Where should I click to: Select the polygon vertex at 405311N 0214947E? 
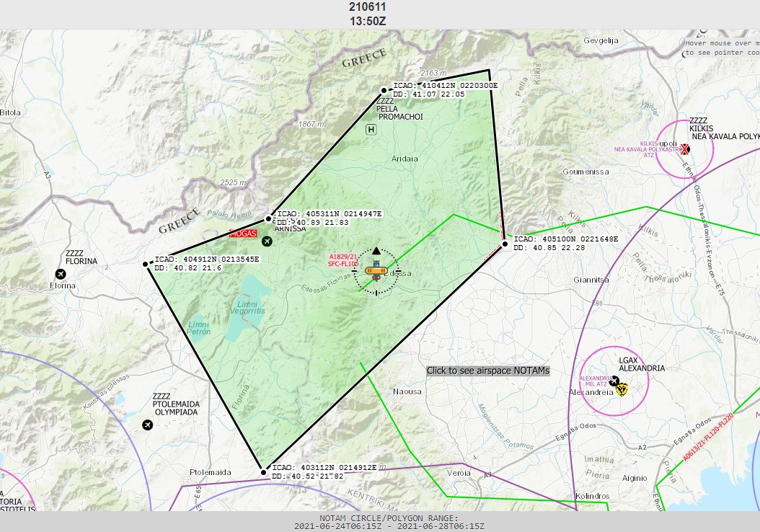pyautogui.click(x=269, y=218)
